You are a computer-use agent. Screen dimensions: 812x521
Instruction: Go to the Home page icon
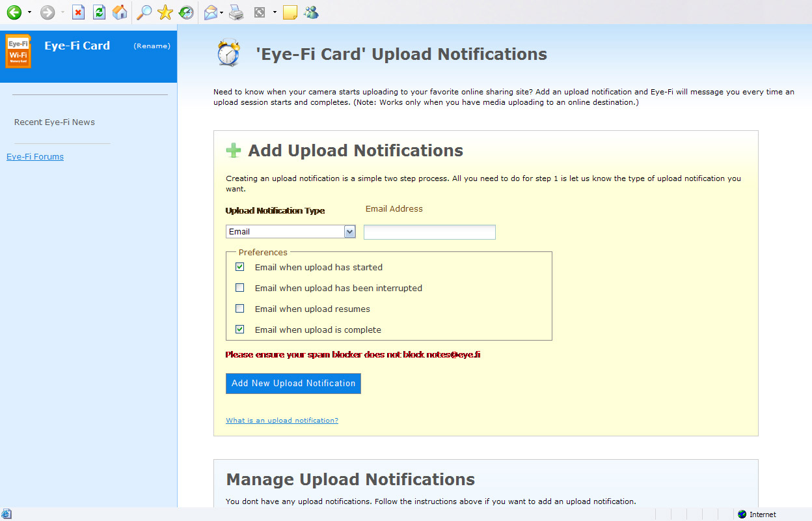tap(120, 12)
